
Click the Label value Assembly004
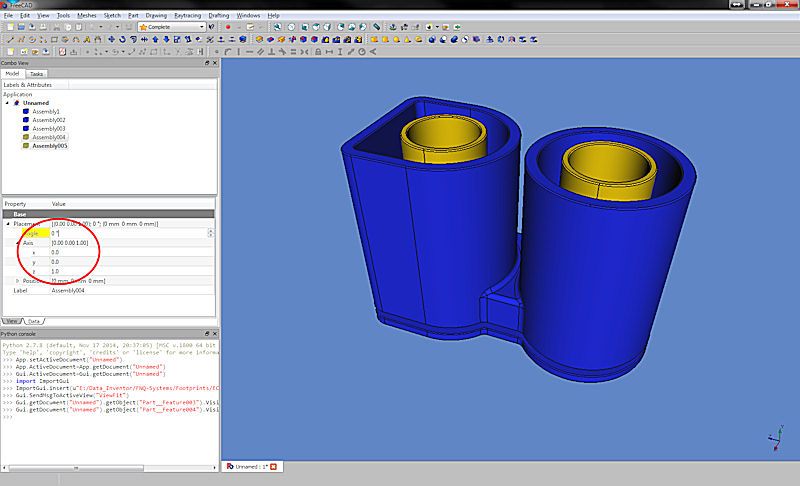pyautogui.click(x=68, y=290)
